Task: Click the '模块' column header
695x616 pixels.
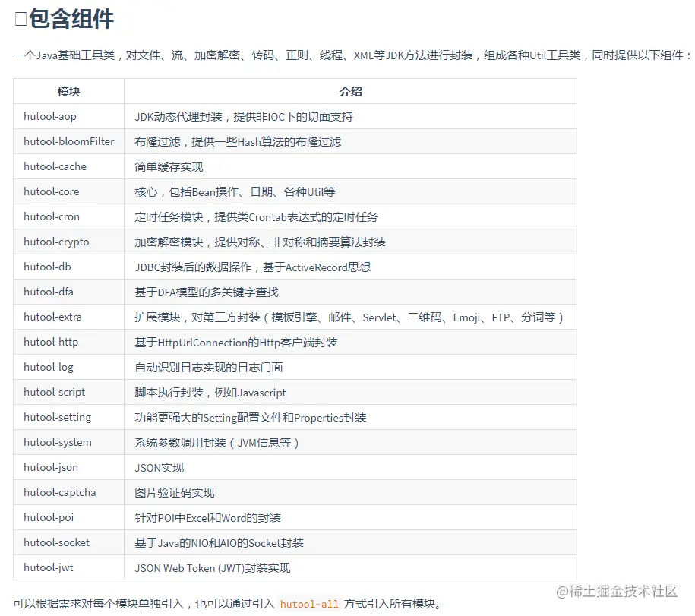Action: pyautogui.click(x=68, y=92)
